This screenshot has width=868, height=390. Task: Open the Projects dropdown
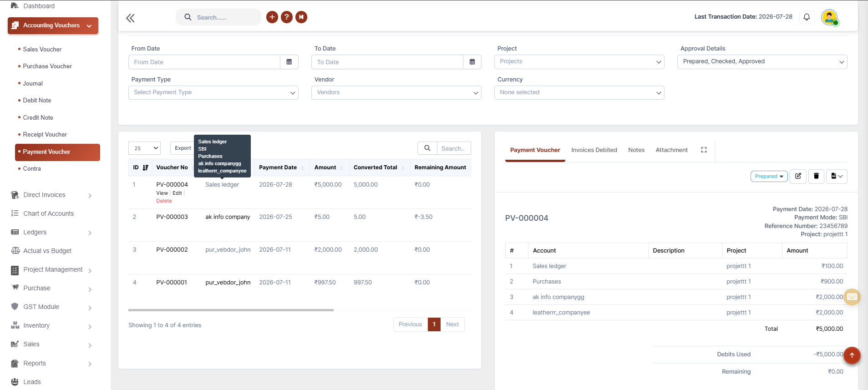[579, 62]
